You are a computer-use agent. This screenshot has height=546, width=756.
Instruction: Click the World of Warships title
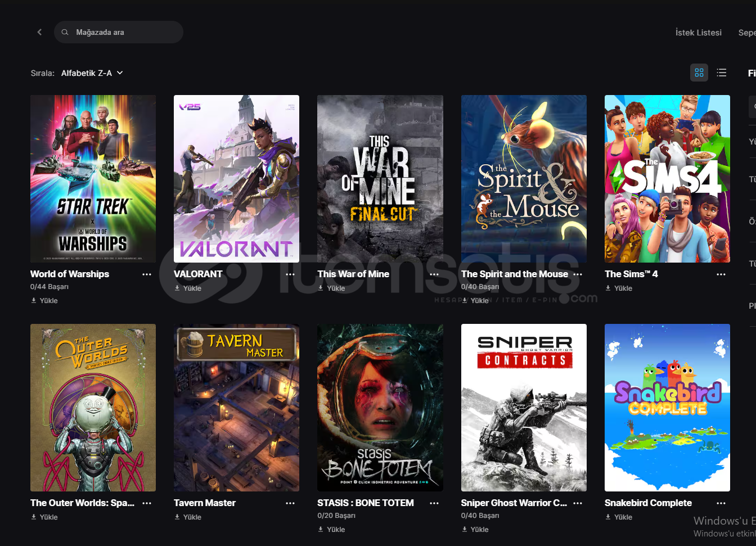[70, 274]
